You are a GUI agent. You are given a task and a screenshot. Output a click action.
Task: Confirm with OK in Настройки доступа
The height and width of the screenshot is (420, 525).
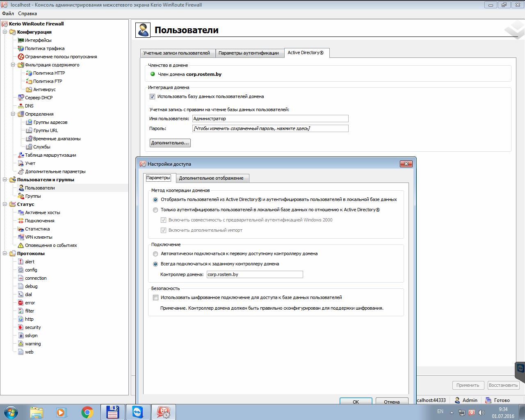(356, 402)
